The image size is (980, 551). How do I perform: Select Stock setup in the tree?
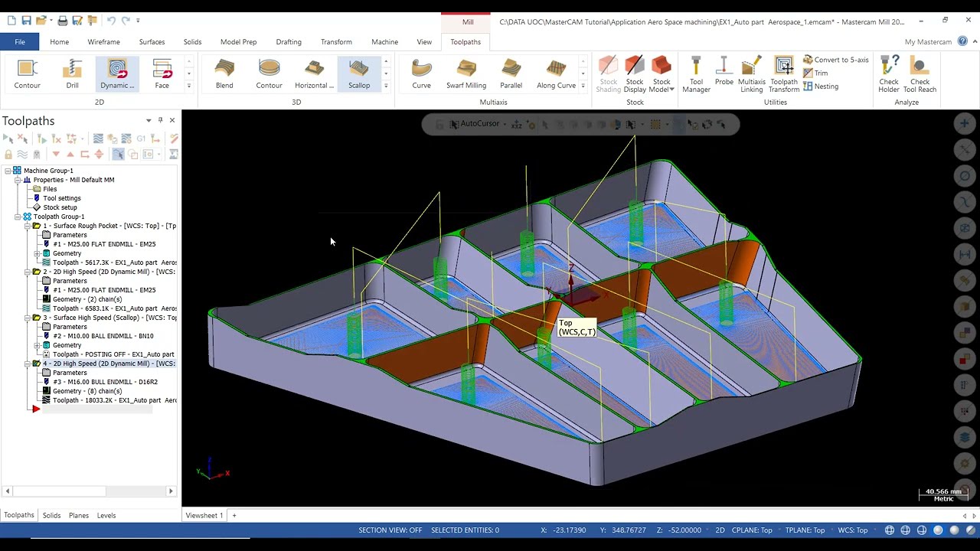tap(60, 207)
